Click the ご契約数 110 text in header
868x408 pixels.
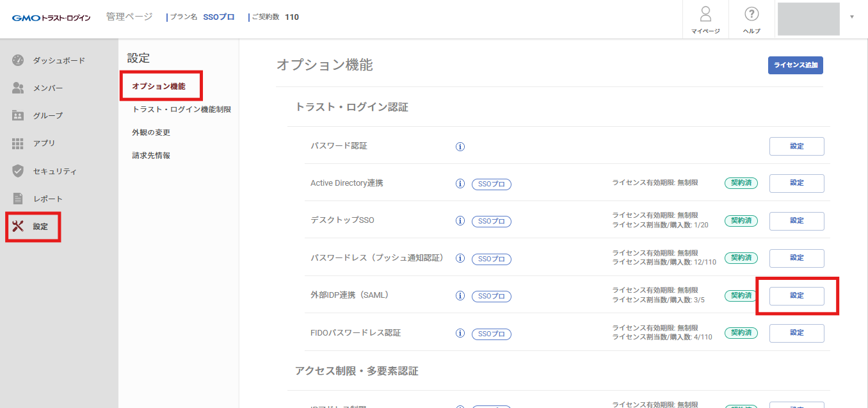click(275, 17)
